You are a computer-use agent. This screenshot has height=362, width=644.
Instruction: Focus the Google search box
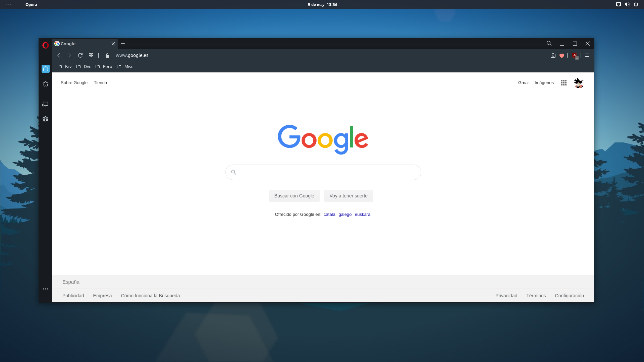pyautogui.click(x=323, y=172)
